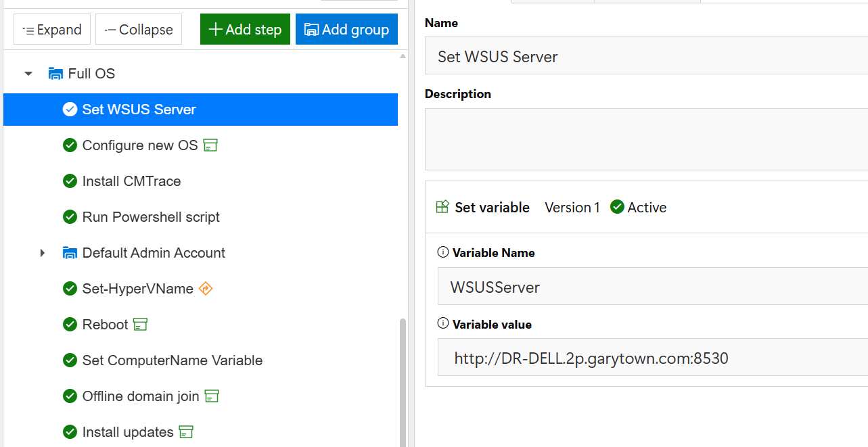This screenshot has height=447, width=868.
Task: Click Configure new OS status checkmark
Action: 70,145
